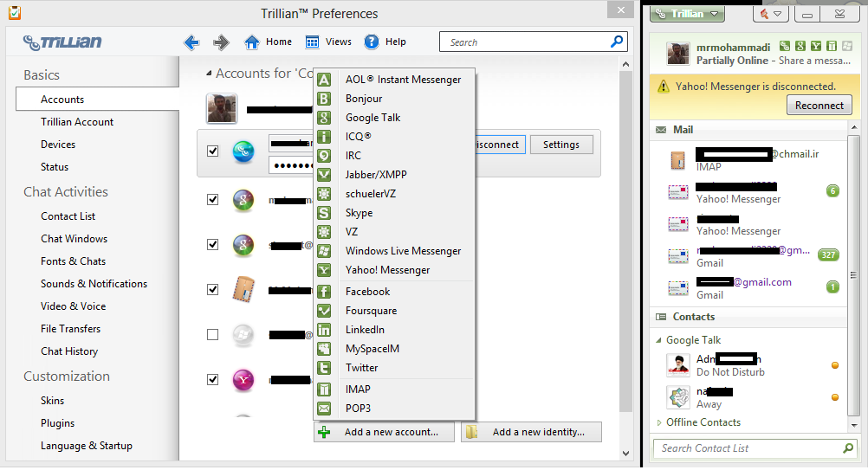The height and width of the screenshot is (470, 868).
Task: Click the LinkedIn icon in menu
Action: 324,330
